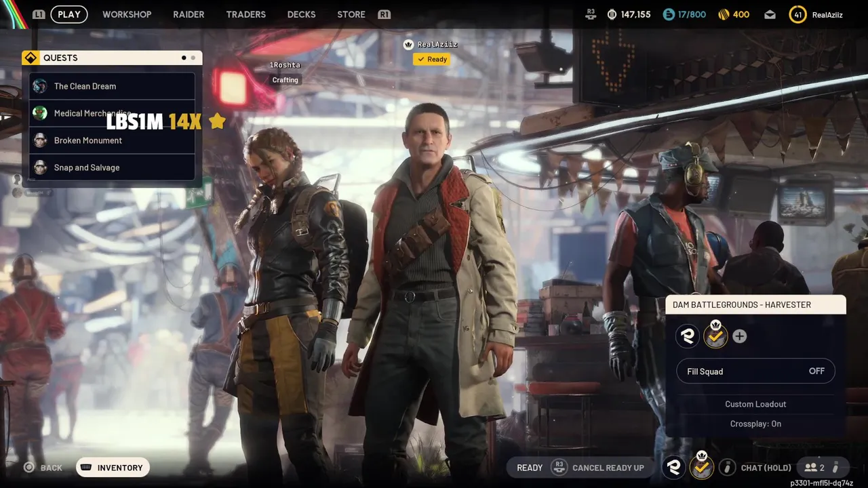Open The Clean Dream quest

click(x=113, y=86)
